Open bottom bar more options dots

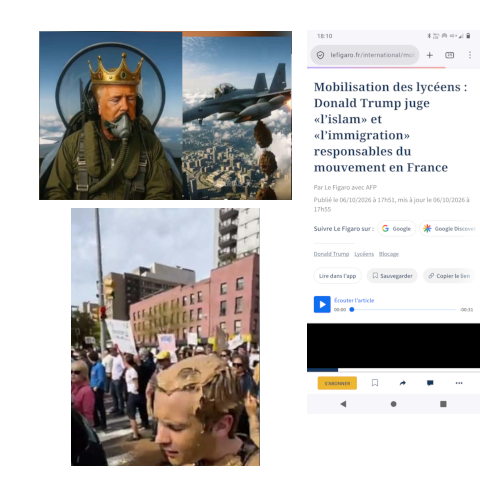459,383
